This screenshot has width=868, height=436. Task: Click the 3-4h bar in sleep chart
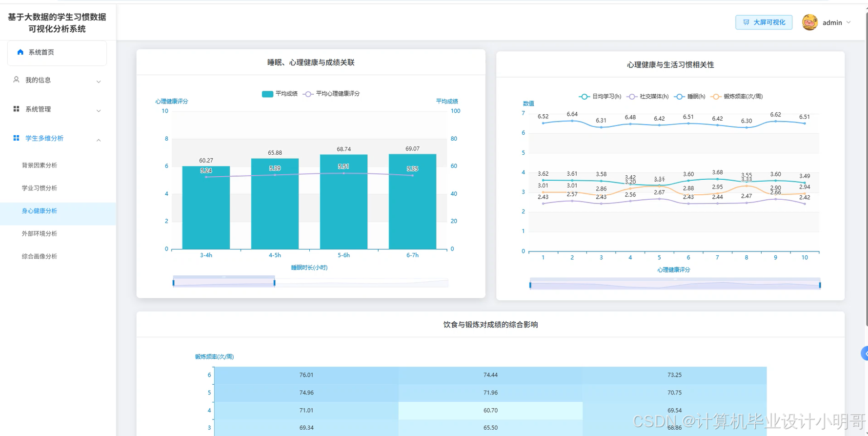point(206,208)
